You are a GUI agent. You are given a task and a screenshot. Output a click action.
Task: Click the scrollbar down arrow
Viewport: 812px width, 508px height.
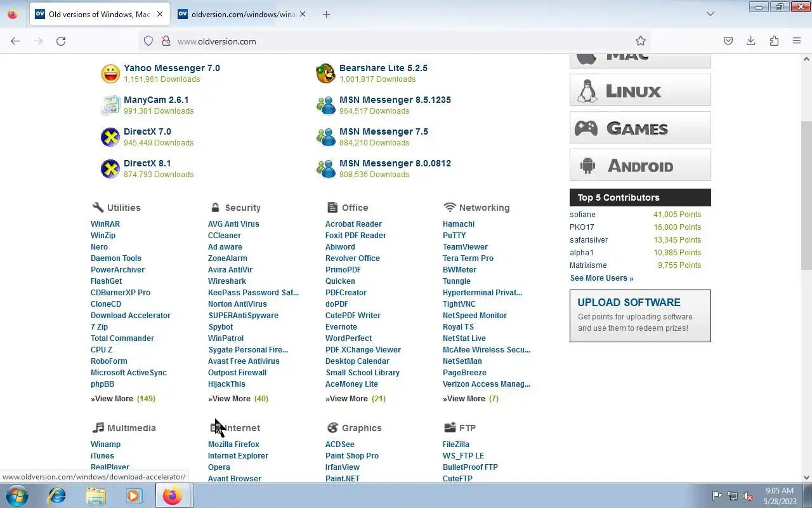[806, 478]
